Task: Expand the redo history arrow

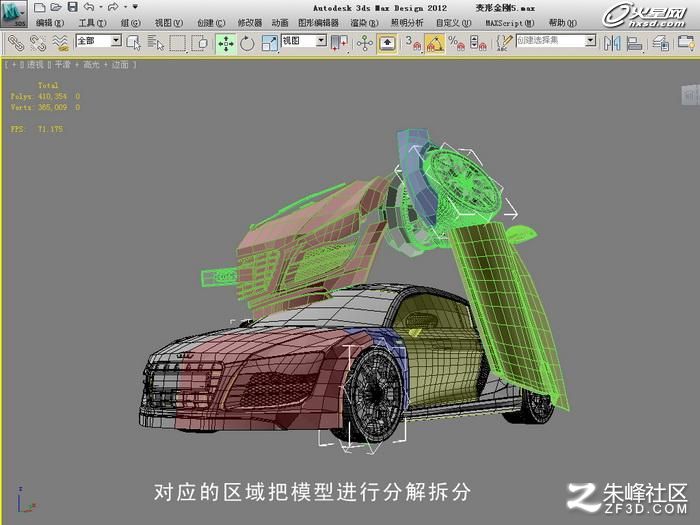Action: [x=125, y=7]
